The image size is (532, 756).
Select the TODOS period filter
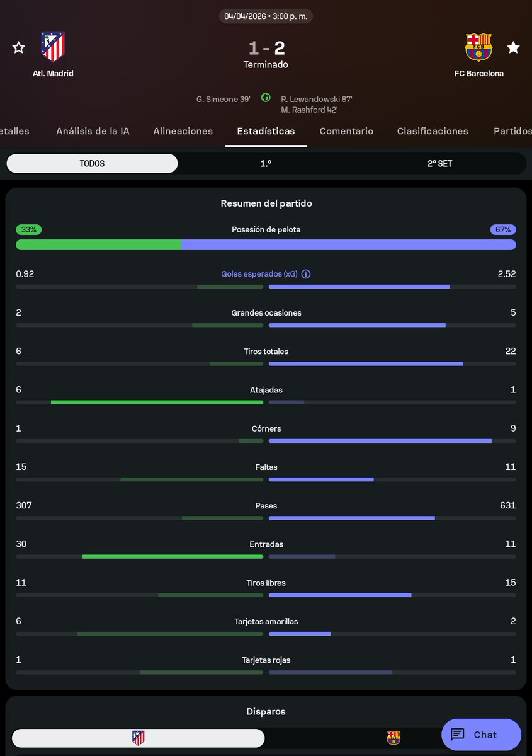pyautogui.click(x=92, y=163)
